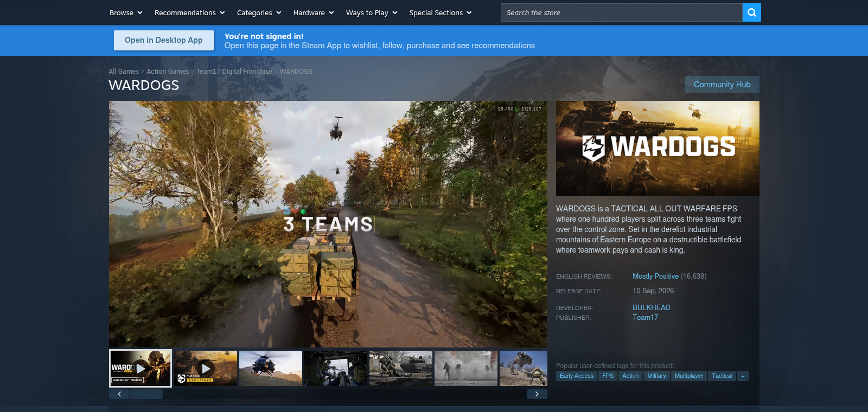Click the plus icon to add tags
The width and height of the screenshot is (868, 412).
coord(743,376)
